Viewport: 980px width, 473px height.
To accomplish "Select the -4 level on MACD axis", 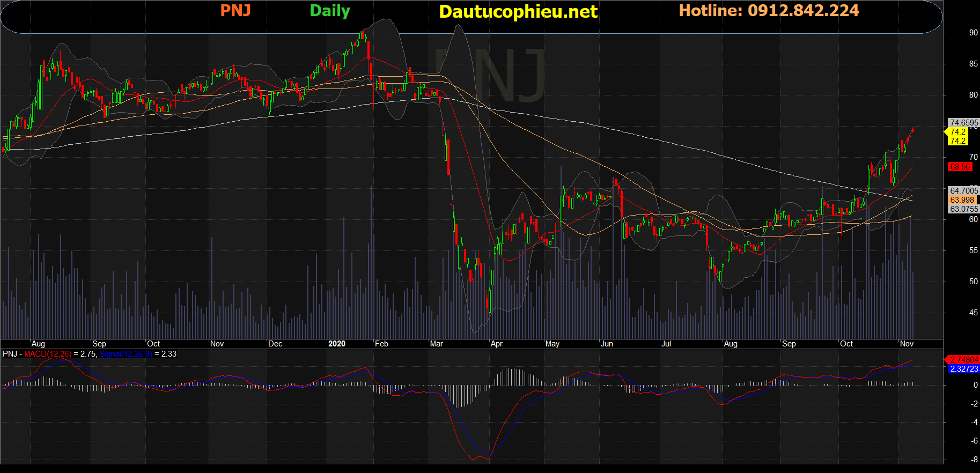I will click(x=974, y=422).
